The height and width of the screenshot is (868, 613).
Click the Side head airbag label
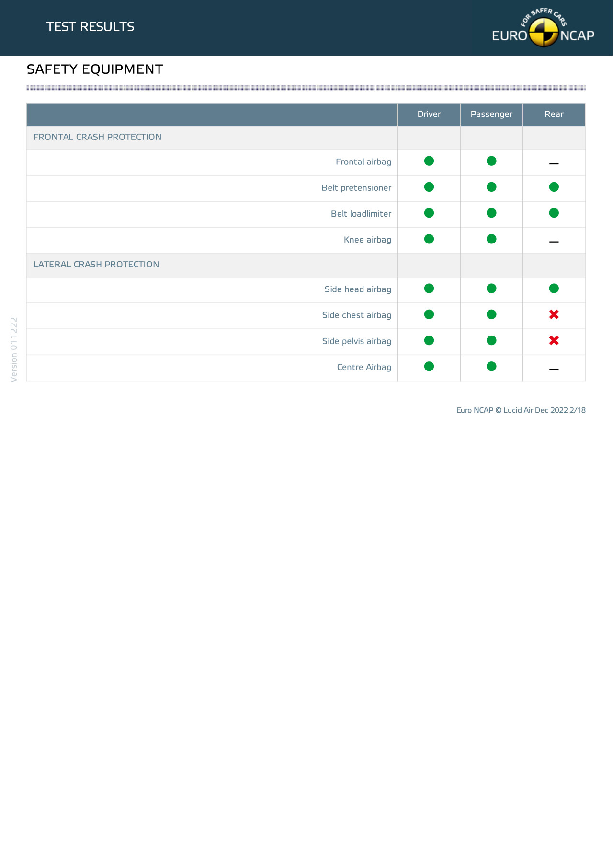click(x=358, y=289)
